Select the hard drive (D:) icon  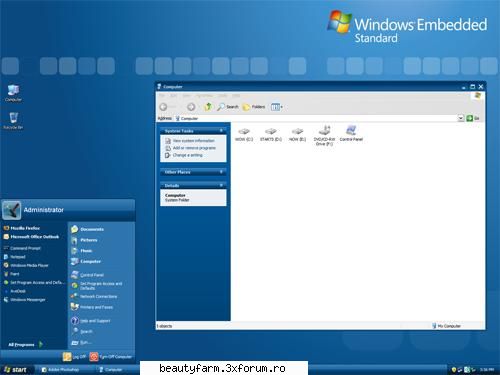tap(271, 134)
